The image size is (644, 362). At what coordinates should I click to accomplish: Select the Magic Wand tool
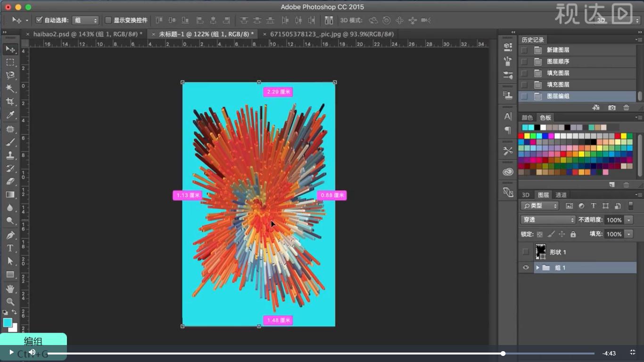pos(10,89)
